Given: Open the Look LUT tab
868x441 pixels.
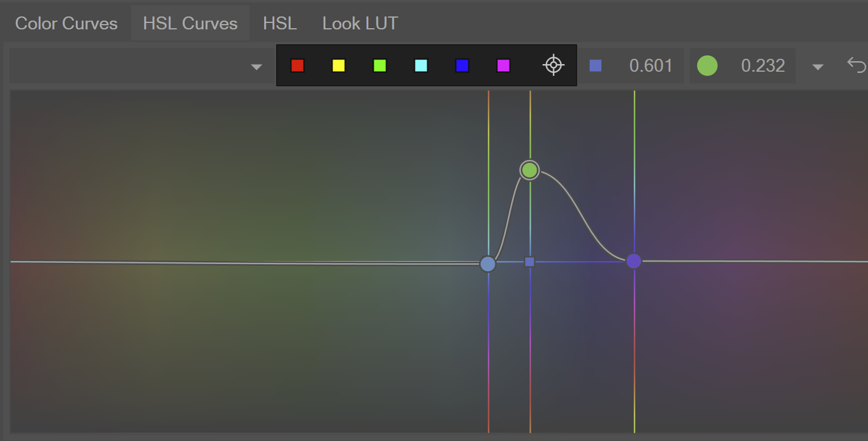Looking at the screenshot, I should [360, 24].
